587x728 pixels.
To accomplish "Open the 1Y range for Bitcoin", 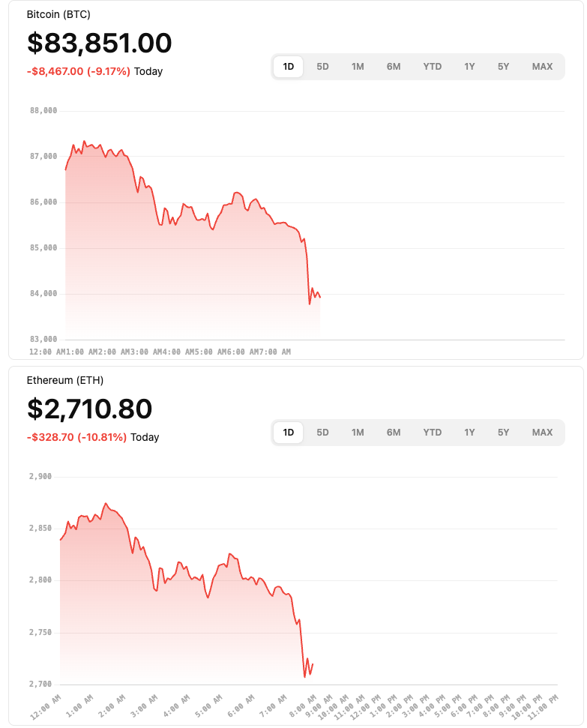I will (469, 67).
